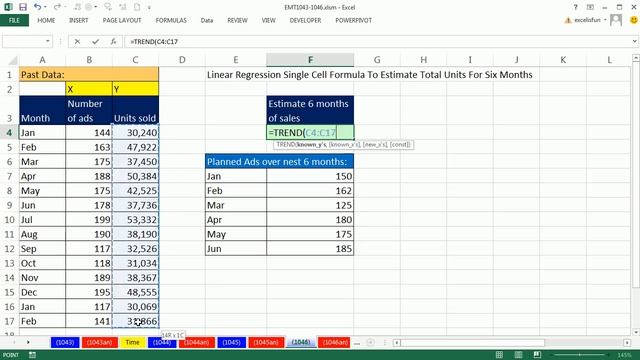Switch to the POWERPIVOT ribbon tab
Screen dimensions: 640x360
(x=353, y=20)
